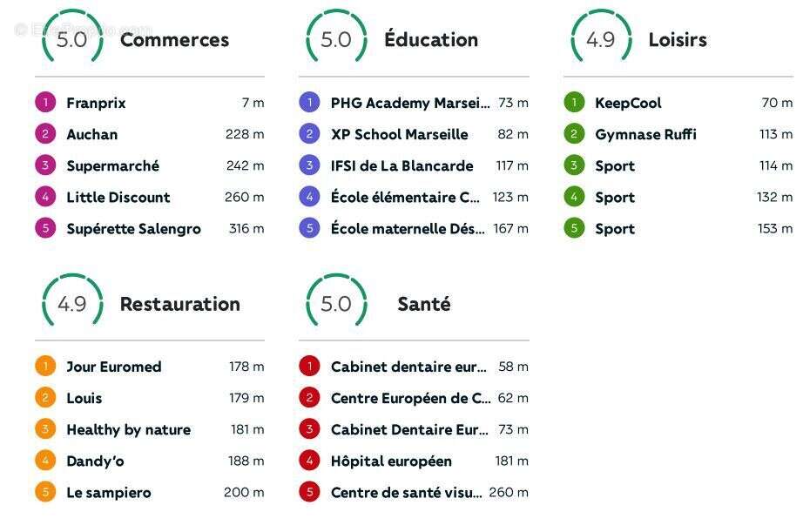Click the Healthy by nature restaurant entry
Viewport: 803px width, 532px height.
tap(129, 429)
